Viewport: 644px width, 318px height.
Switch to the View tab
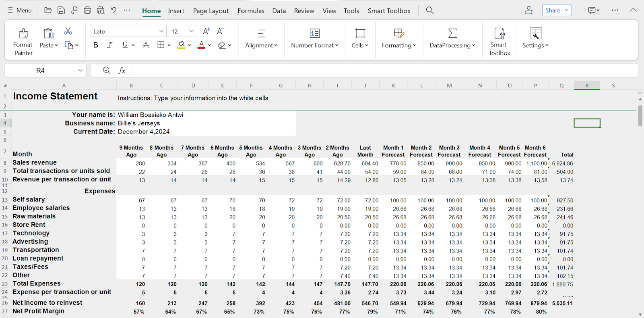tap(329, 11)
